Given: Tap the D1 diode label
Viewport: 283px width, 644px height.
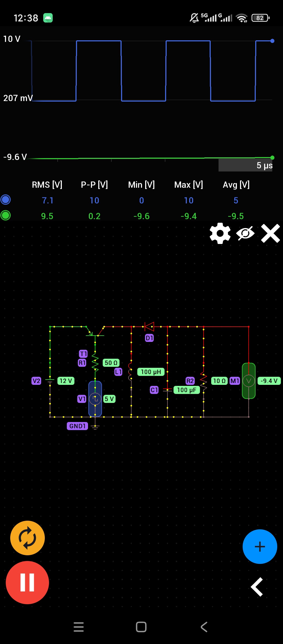Looking at the screenshot, I should point(149,338).
